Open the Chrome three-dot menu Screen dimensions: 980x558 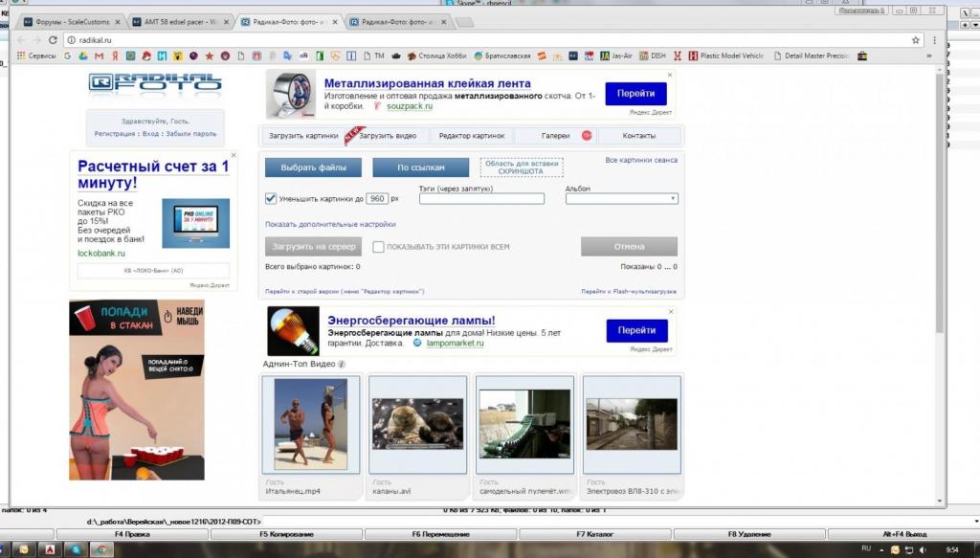click(x=934, y=40)
